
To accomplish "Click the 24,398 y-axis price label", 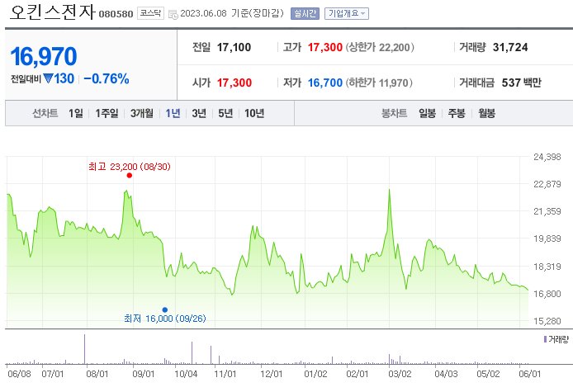I will click(547, 157).
